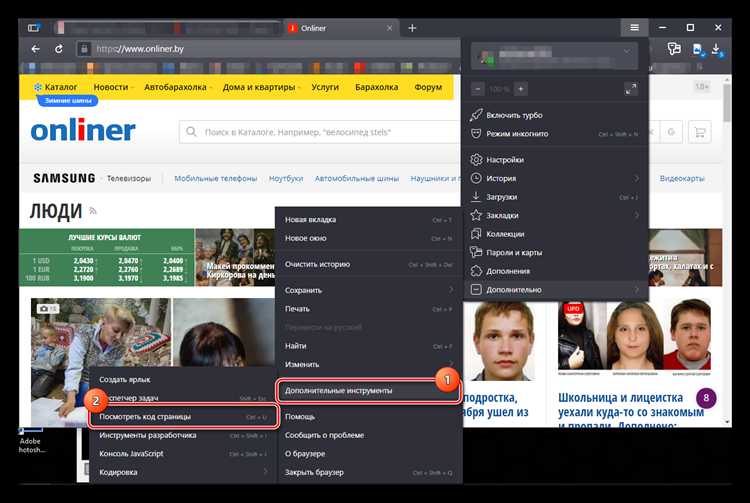Open Автобарахолка link
Viewport: 750px width, 503px height.
(175, 87)
